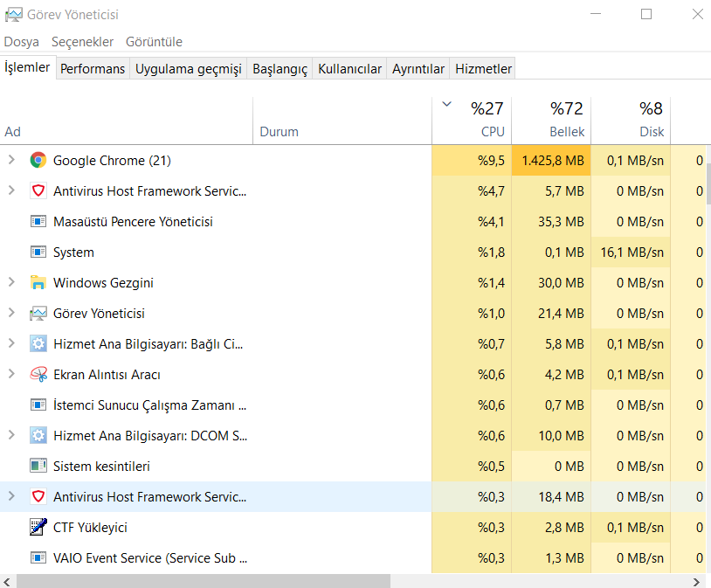Open the Seçenekler menu

(x=82, y=42)
